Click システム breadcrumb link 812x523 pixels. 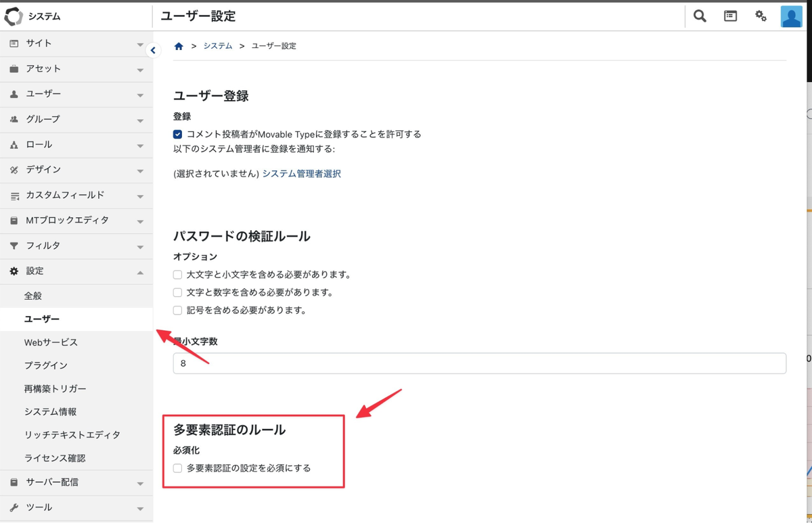click(x=217, y=46)
